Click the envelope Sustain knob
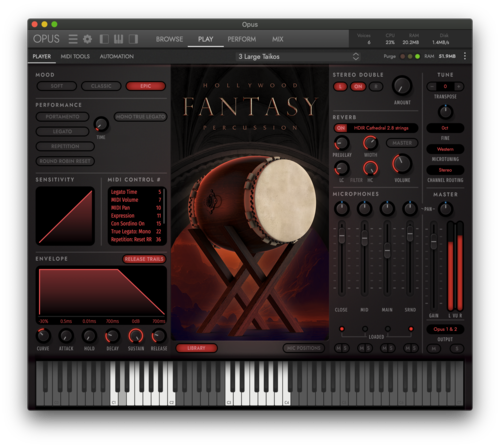 (x=136, y=336)
